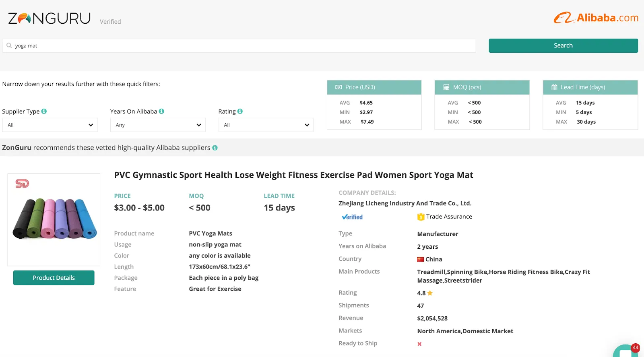Click the China flag icon
The image size is (644, 357).
click(421, 260)
